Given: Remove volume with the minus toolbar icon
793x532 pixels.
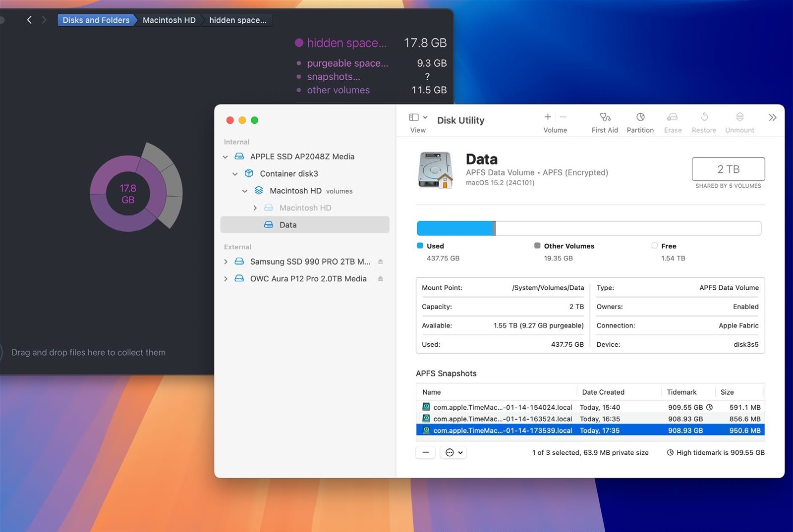Looking at the screenshot, I should tap(563, 117).
